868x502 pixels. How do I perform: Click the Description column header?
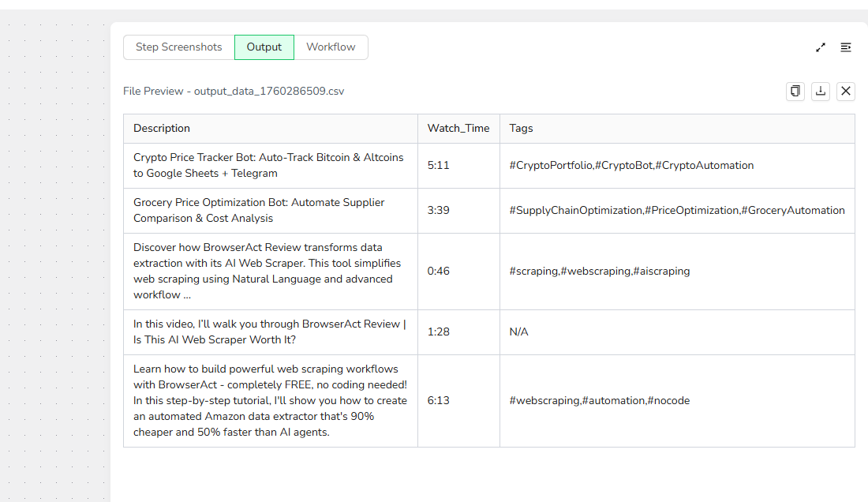tap(162, 129)
